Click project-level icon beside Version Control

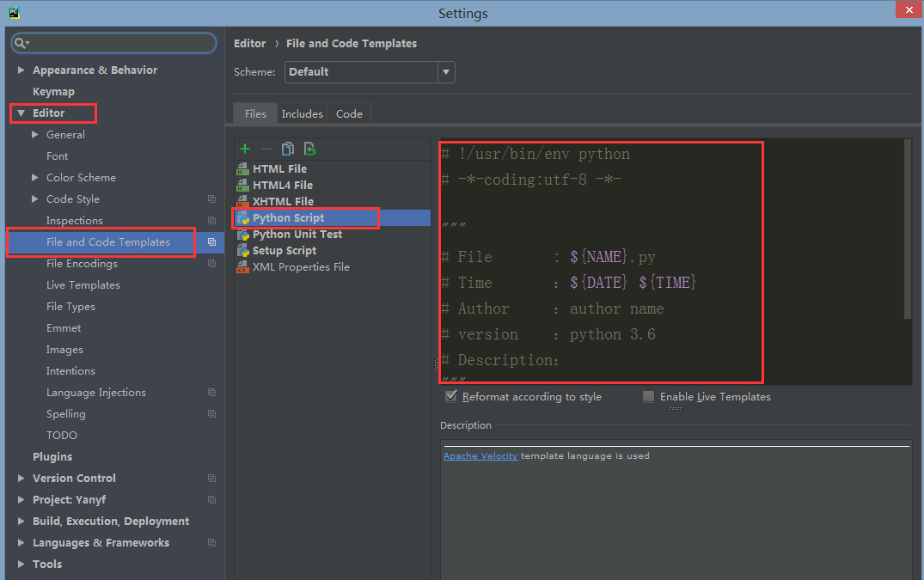pos(211,478)
